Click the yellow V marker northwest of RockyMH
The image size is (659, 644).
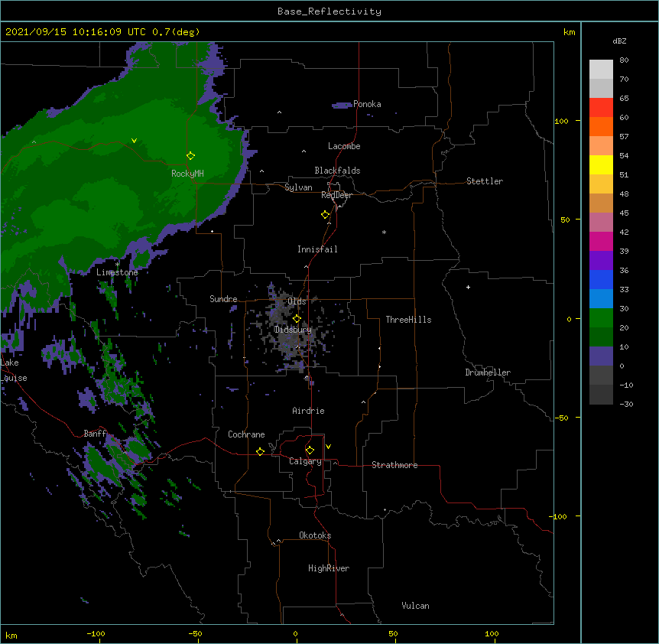[134, 141]
